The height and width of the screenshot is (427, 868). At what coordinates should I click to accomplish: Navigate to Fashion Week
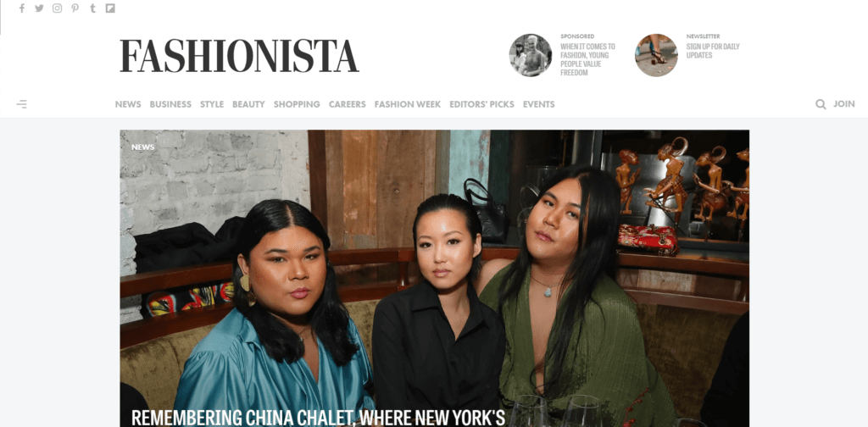click(x=408, y=104)
